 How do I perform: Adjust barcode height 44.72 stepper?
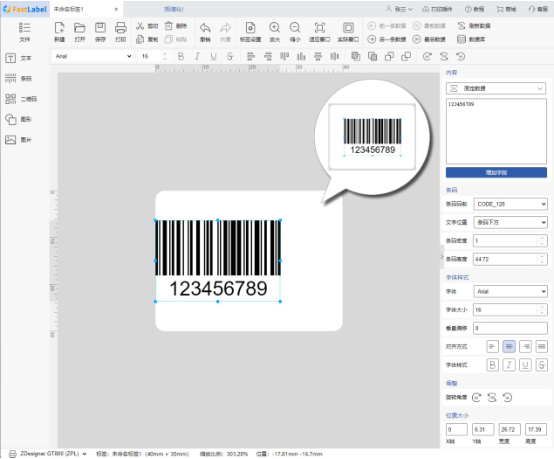(542, 259)
